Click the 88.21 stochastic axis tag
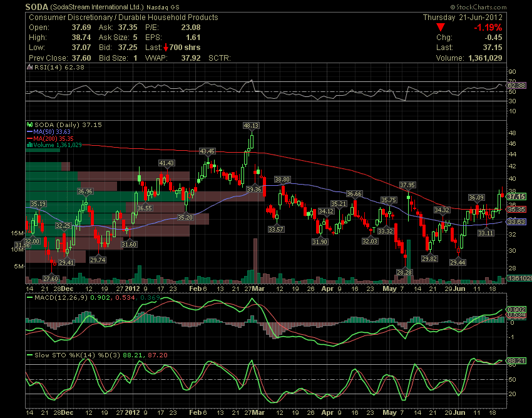 point(516,360)
